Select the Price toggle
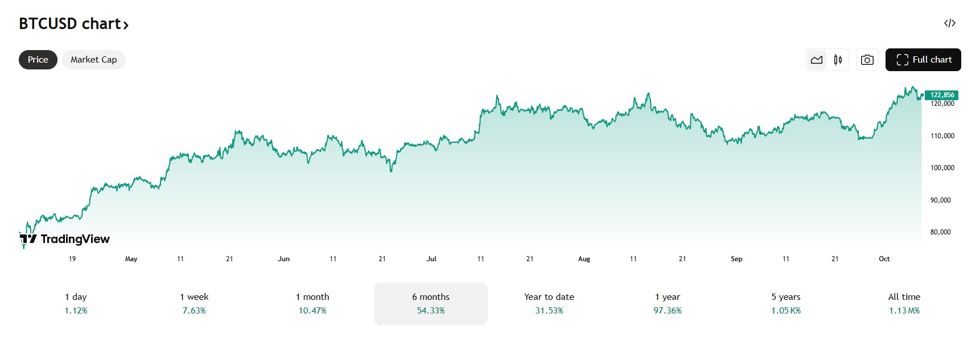Viewport: 980px width, 342px height. coord(38,60)
